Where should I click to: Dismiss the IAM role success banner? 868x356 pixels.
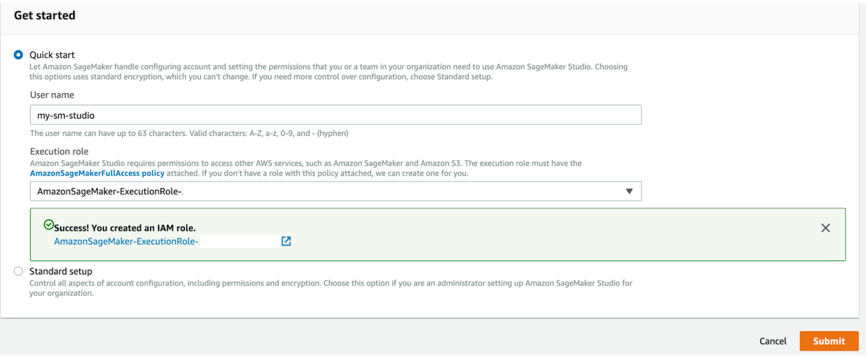[x=825, y=228]
